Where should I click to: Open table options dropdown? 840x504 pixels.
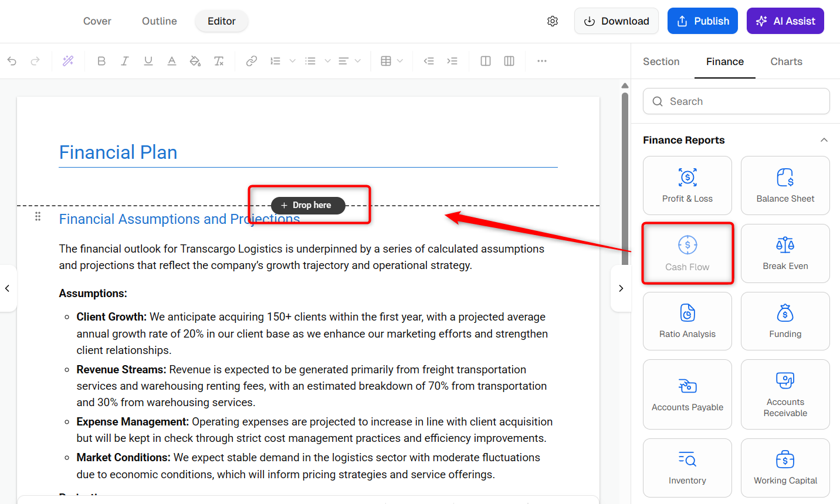(400, 61)
